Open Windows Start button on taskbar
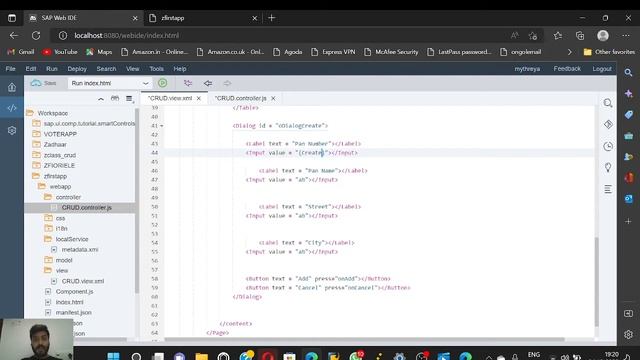Image resolution: width=640 pixels, height=360 pixels. [x=113, y=356]
